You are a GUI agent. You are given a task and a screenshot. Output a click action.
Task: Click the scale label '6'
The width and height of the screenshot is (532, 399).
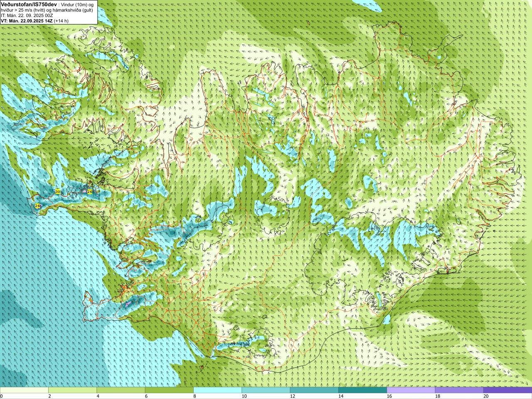[x=146, y=396]
